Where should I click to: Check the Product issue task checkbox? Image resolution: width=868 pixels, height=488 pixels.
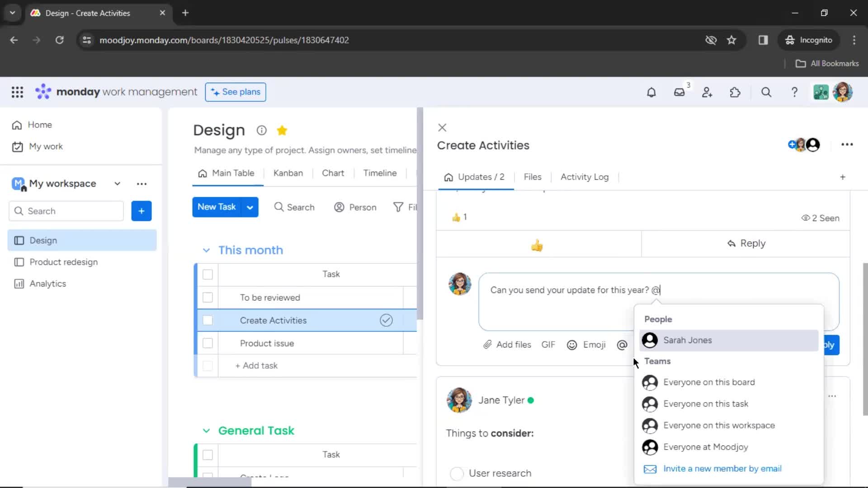pyautogui.click(x=208, y=343)
